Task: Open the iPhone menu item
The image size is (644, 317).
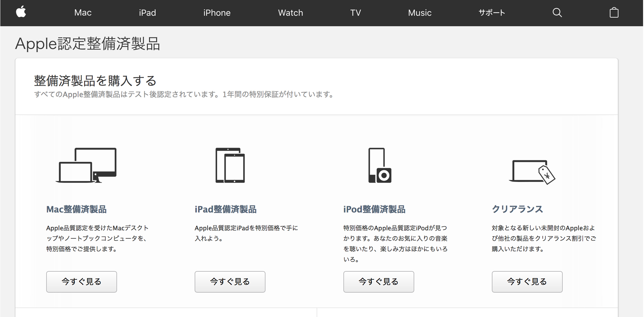Action: pyautogui.click(x=217, y=13)
